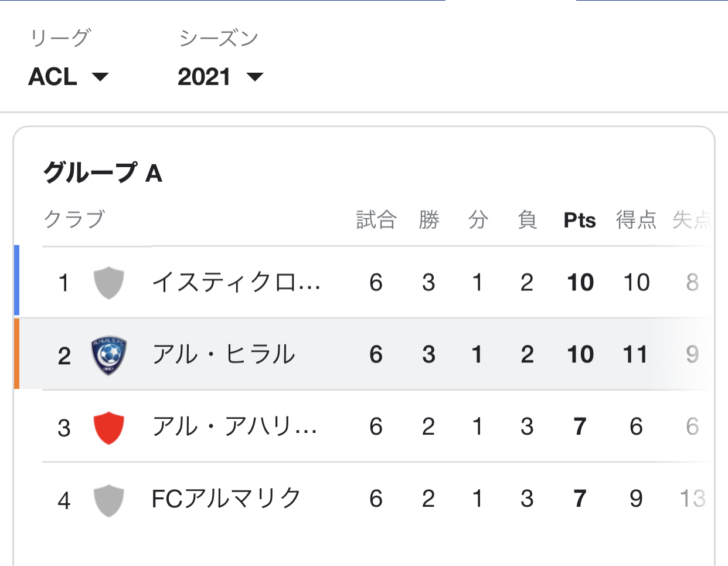
Task: Click the Al Hilal club crest icon
Action: (108, 355)
